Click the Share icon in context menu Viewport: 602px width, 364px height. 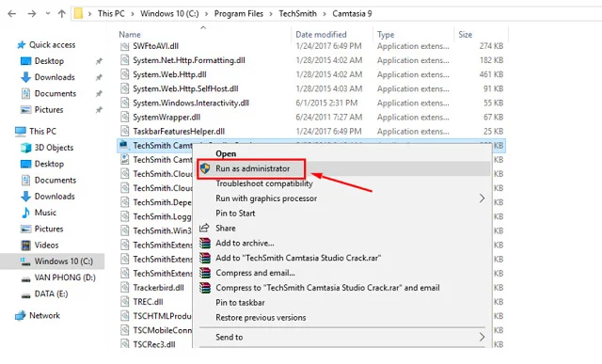click(x=204, y=228)
